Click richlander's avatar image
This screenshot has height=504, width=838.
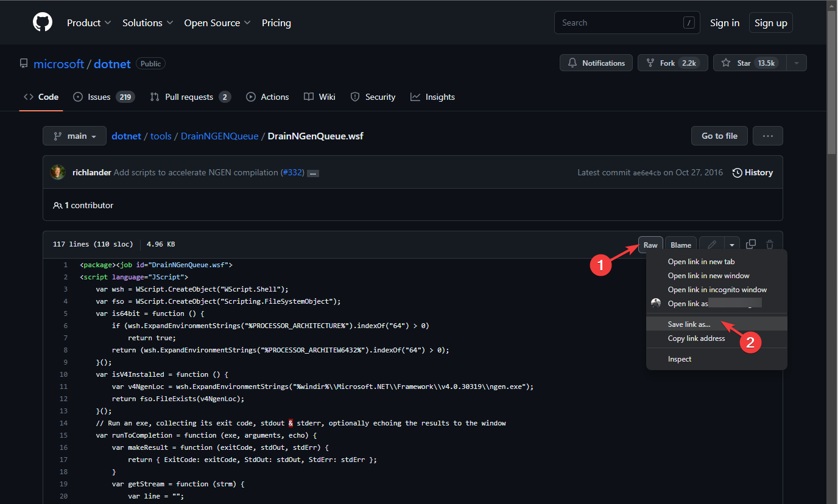pos(58,172)
